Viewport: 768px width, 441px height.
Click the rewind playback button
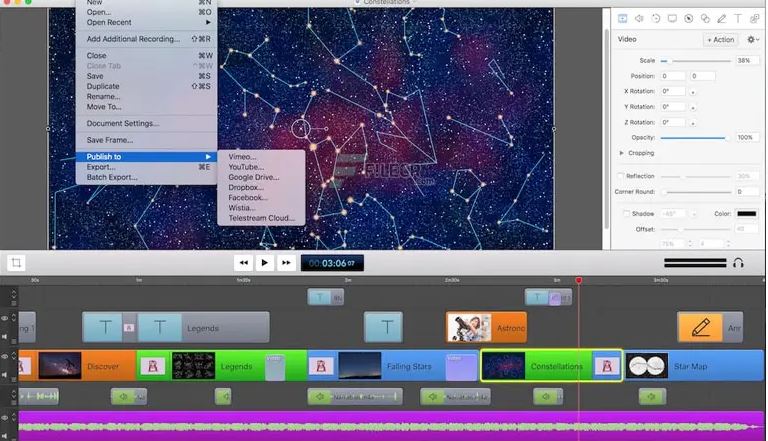click(x=244, y=263)
